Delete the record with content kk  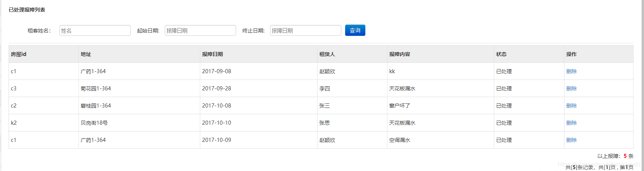pyautogui.click(x=571, y=71)
